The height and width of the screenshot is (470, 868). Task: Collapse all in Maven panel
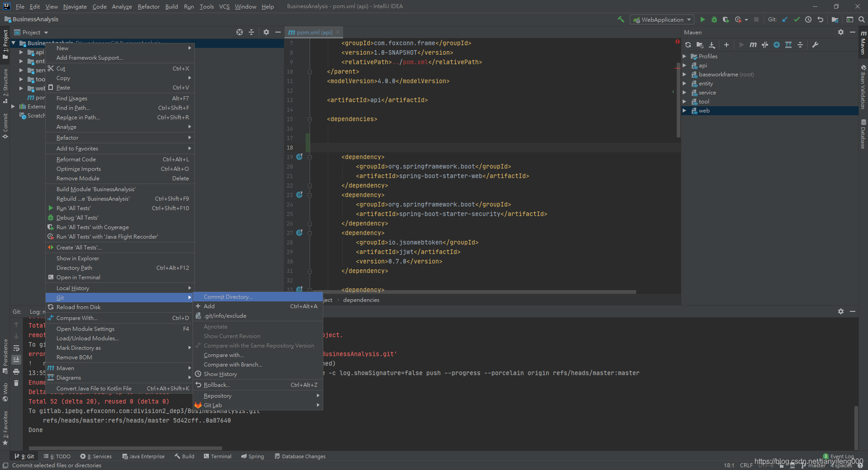tap(800, 45)
